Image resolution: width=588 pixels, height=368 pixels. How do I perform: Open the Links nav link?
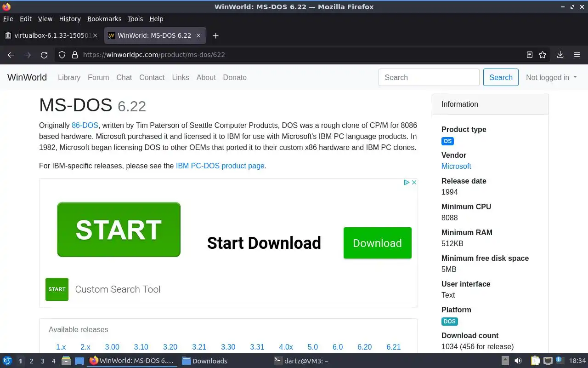181,77
